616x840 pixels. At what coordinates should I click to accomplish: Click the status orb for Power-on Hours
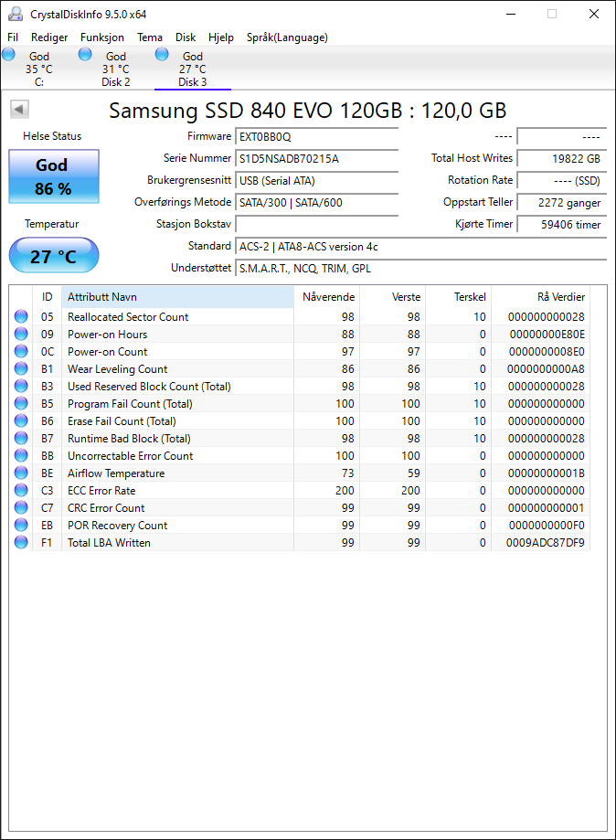click(x=21, y=334)
